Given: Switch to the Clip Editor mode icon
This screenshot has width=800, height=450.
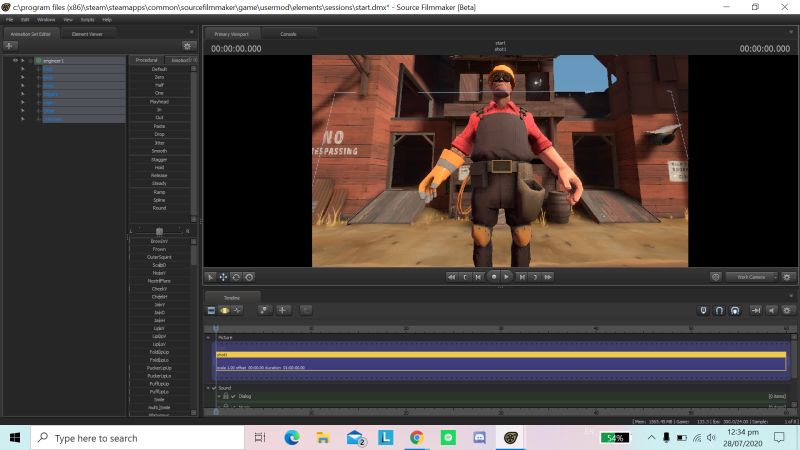Looking at the screenshot, I should click(211, 310).
